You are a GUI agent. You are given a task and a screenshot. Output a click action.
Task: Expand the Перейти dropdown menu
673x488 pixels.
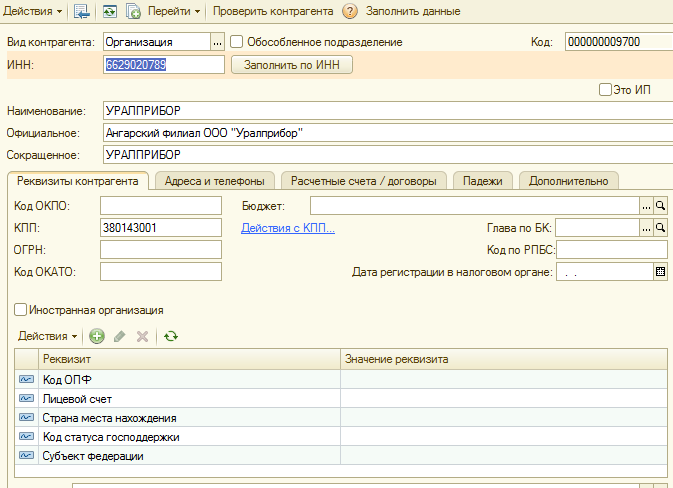pyautogui.click(x=173, y=11)
